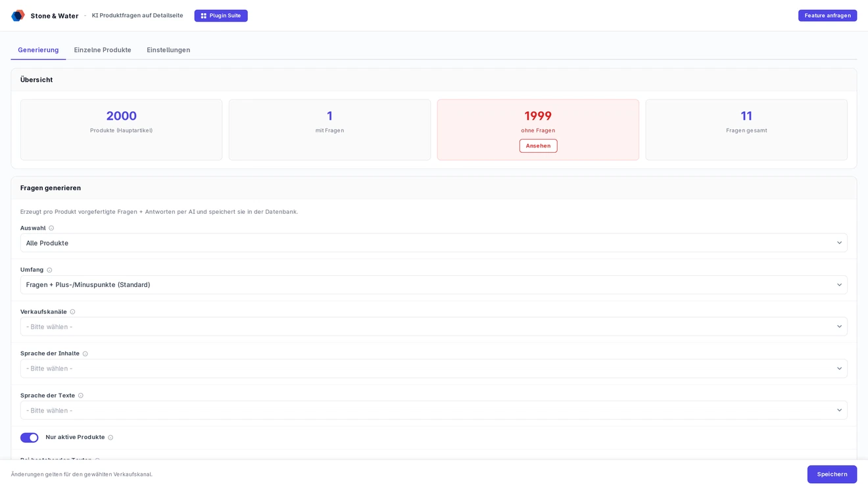Open the Plugin Suite button
Viewport: 868px width, 489px height.
pos(221,16)
